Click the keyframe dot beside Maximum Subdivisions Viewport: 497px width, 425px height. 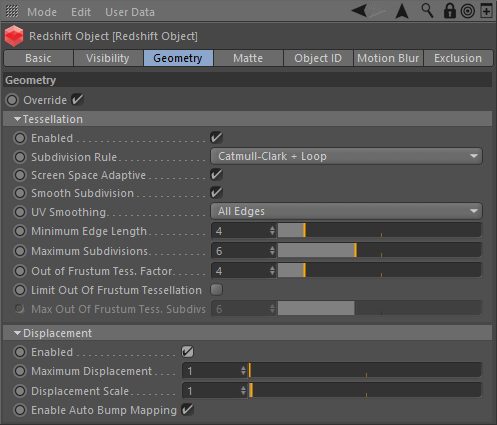[x=20, y=251]
